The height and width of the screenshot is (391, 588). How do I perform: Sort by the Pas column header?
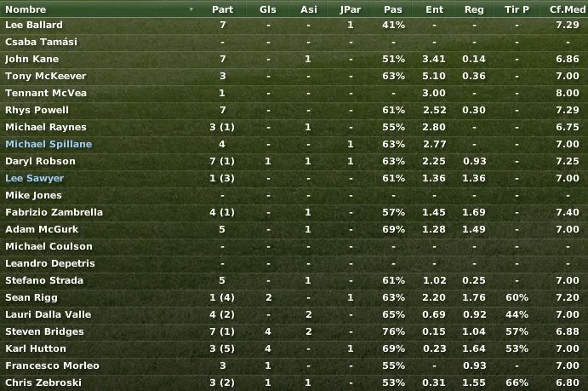click(392, 9)
